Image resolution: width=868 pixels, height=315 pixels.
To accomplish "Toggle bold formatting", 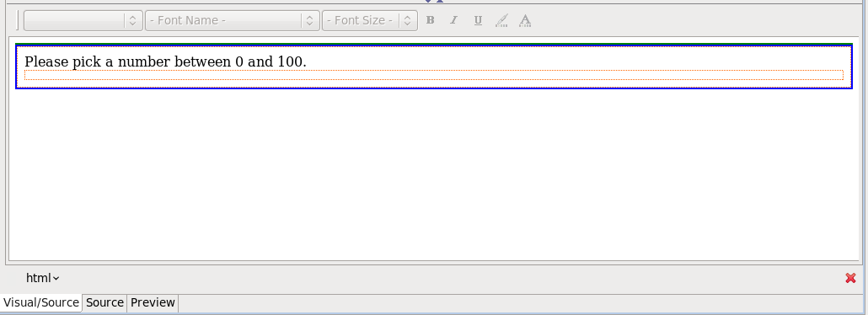I will pos(430,20).
